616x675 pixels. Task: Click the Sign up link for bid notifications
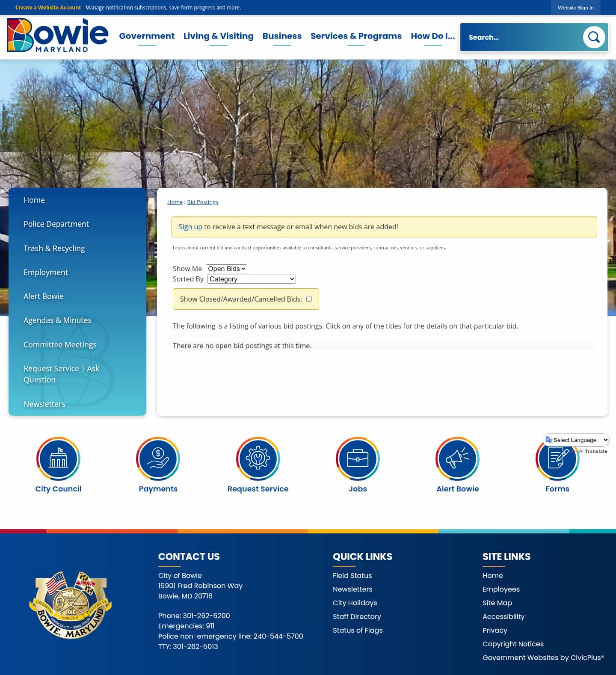190,227
